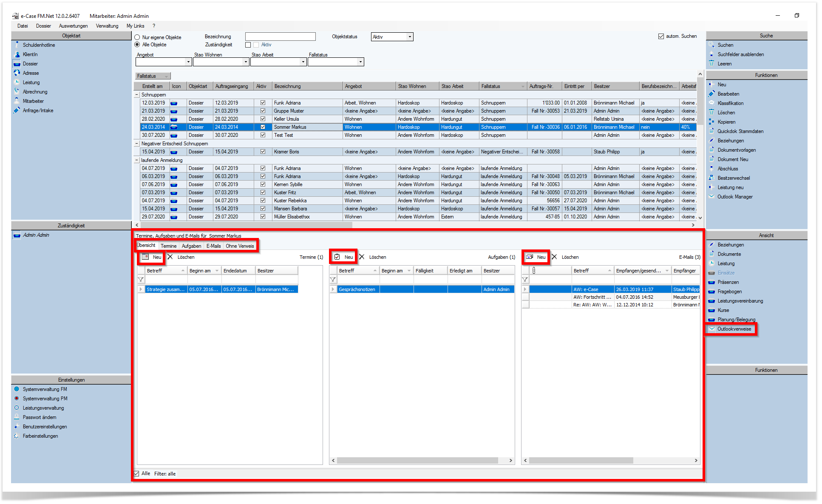
Task: Collapse the laufende Anmeldung group
Action: (x=137, y=160)
